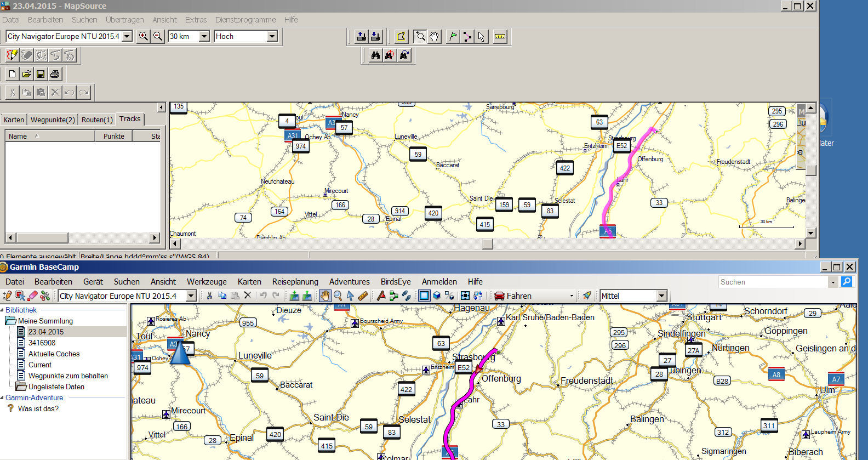Toggle the 3D map view in BaseCamp
Screen dimensions: 868x460
pos(437,296)
